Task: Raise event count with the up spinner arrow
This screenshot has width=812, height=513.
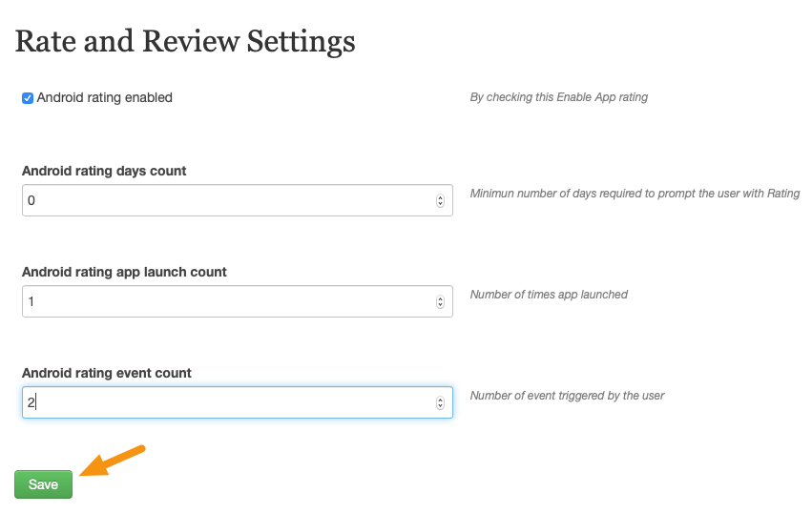Action: [x=440, y=400]
